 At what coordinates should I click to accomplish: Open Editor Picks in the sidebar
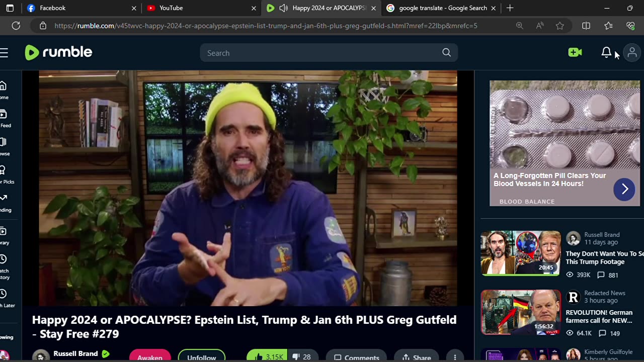click(5, 175)
